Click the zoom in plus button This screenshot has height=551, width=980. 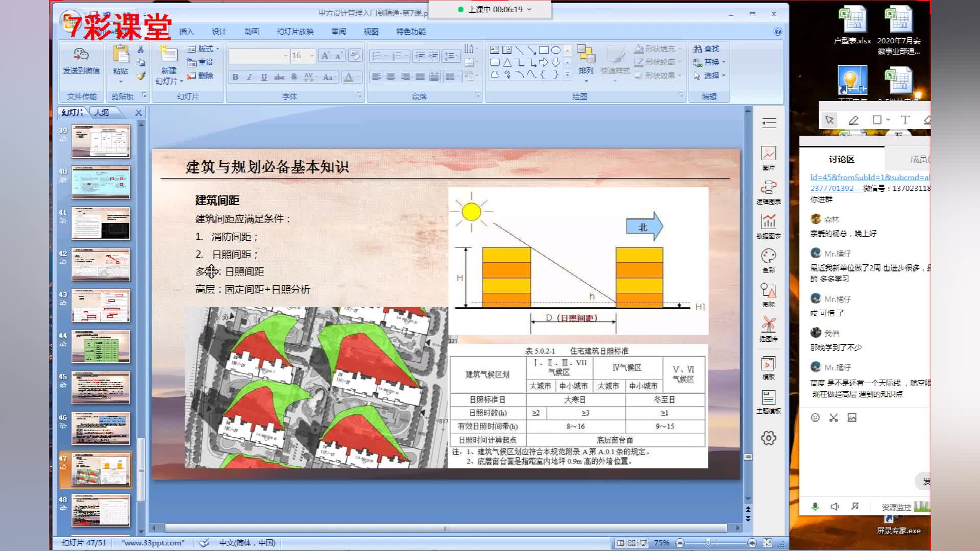752,543
